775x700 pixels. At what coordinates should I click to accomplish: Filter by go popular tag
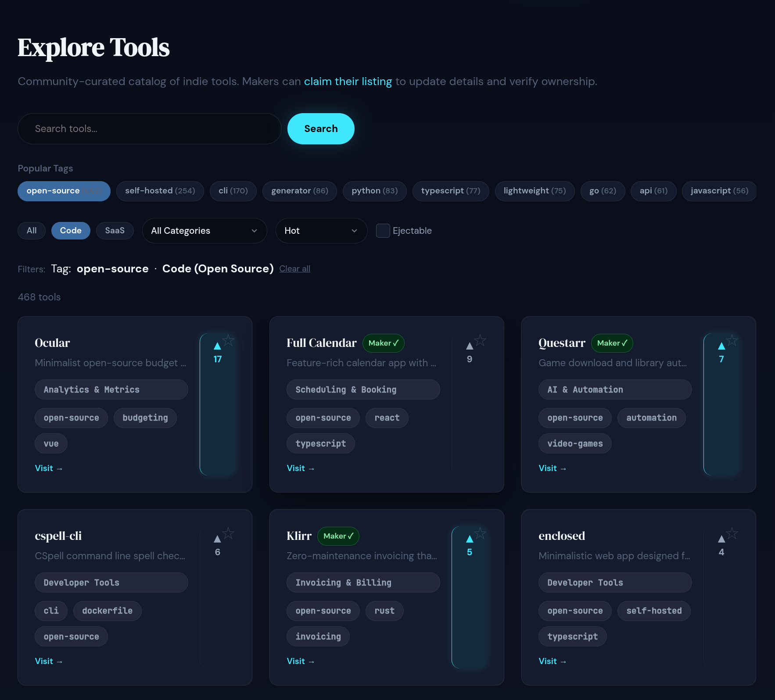[x=603, y=191]
